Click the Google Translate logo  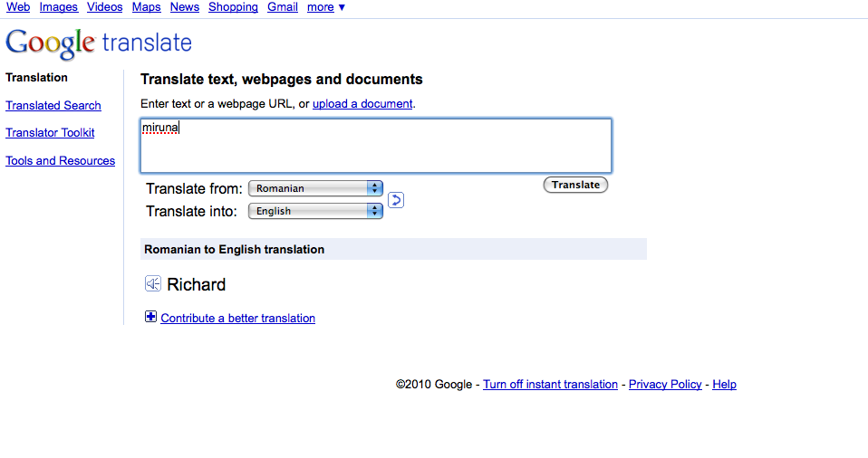pyautogui.click(x=99, y=43)
